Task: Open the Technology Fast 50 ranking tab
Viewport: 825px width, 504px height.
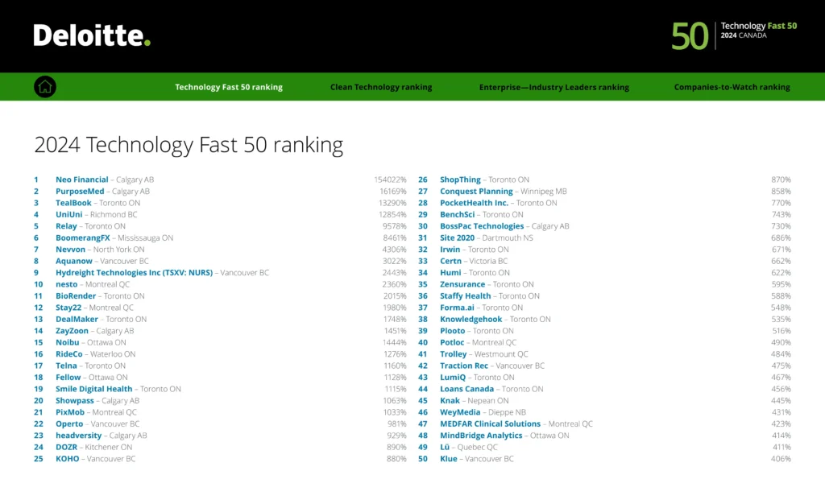Action: [x=229, y=87]
